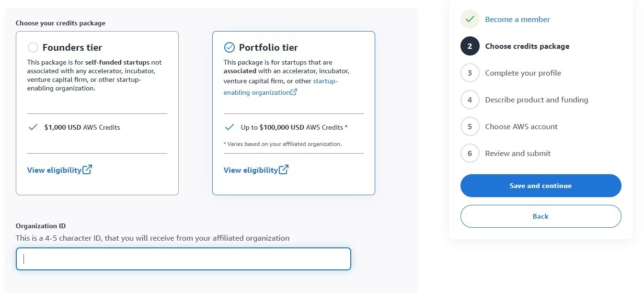This screenshot has height=301, width=644.
Task: Click the green check beside $100,000 USD AWS Credits
Action: coord(229,127)
